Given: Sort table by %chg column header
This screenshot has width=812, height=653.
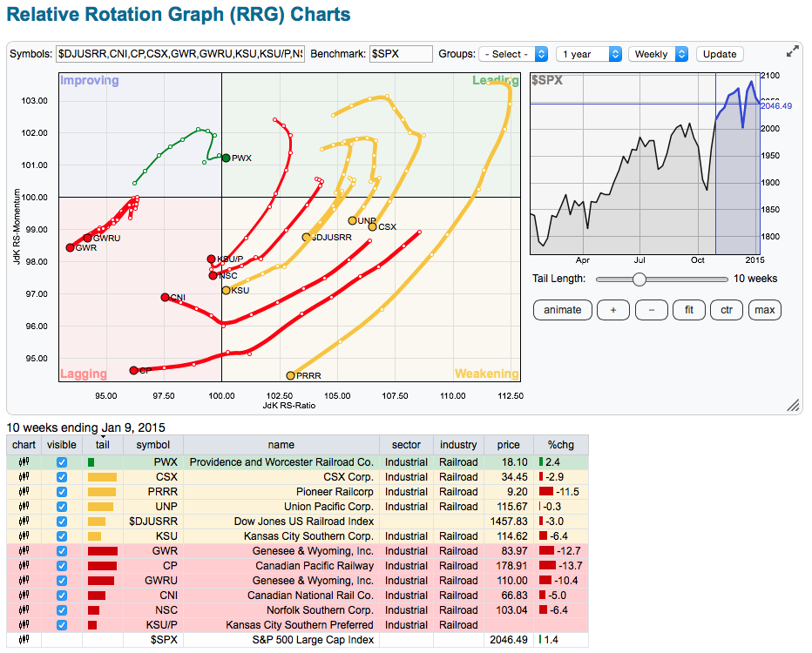Looking at the screenshot, I should [561, 444].
